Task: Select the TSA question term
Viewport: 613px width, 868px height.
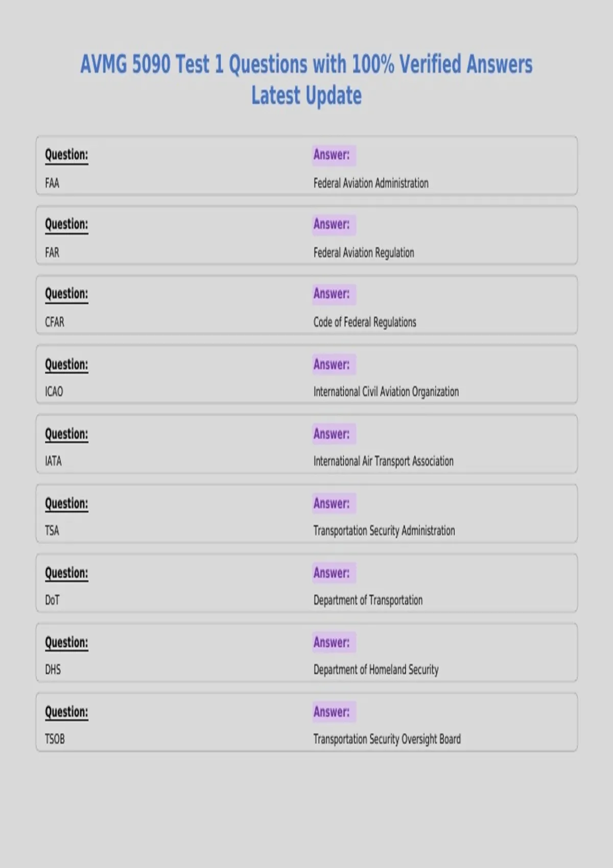Action: [52, 531]
